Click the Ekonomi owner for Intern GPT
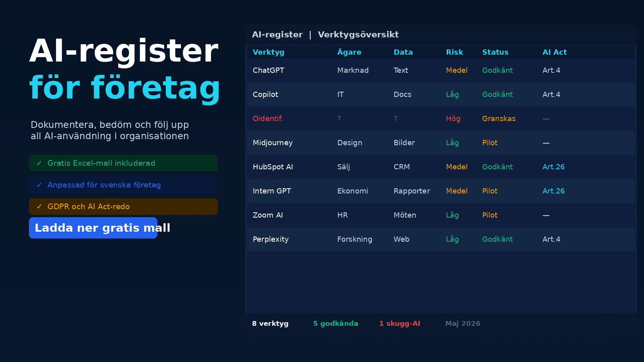Image resolution: width=644 pixels, height=362 pixels. (x=353, y=191)
